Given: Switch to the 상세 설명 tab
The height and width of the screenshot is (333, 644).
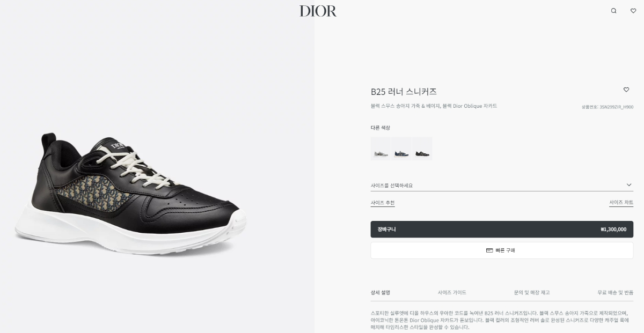Looking at the screenshot, I should coord(380,293).
